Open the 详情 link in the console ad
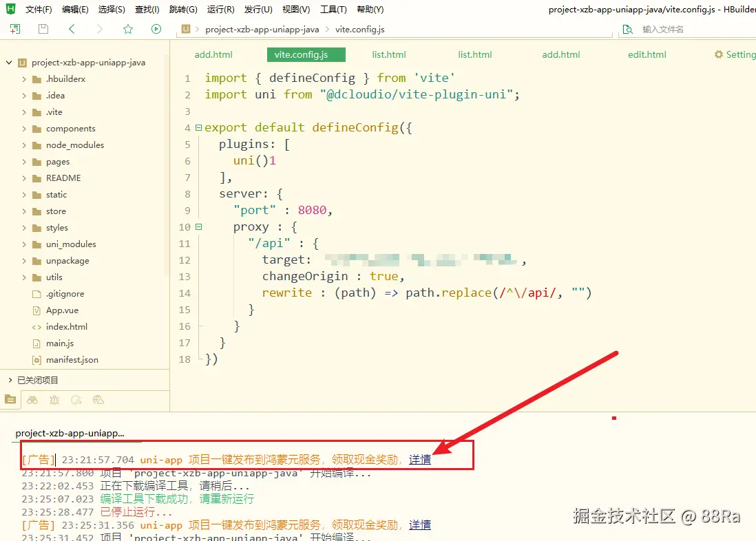The height and width of the screenshot is (541, 756). point(420,460)
